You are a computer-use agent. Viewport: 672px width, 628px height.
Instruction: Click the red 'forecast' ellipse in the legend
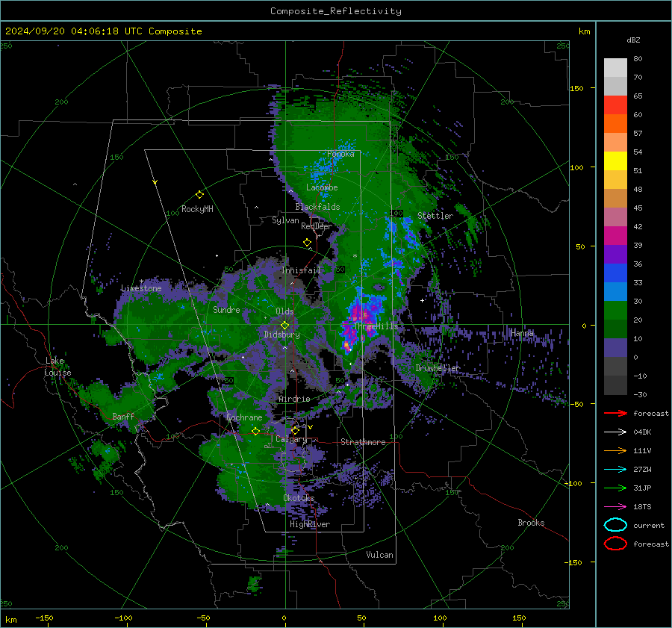click(615, 544)
